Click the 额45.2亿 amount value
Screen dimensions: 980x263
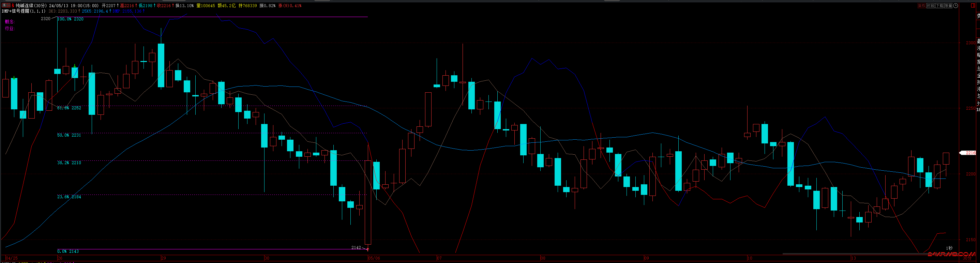coord(227,6)
